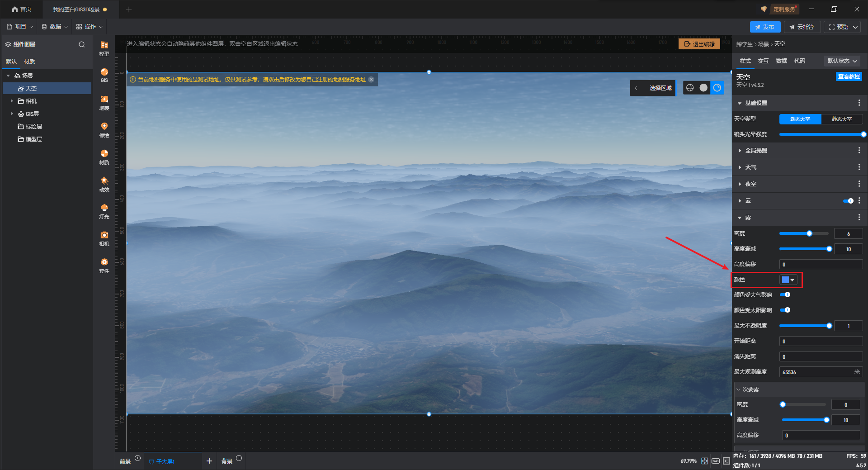The height and width of the screenshot is (470, 868).
Task: Toggle 颜色受大气影响 switch
Action: [x=785, y=295]
